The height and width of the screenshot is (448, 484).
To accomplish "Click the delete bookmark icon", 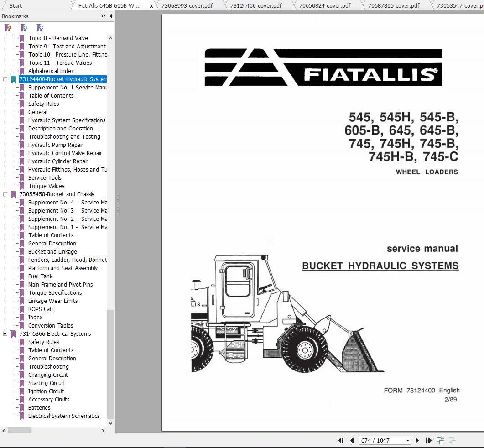I will coord(8,28).
